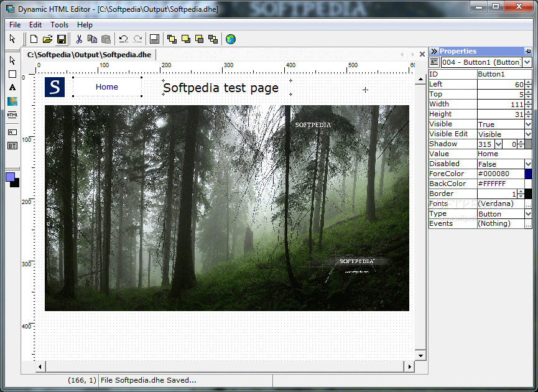Preview page in browser with globe icon
Screen dimensions: 538x392
coord(231,39)
